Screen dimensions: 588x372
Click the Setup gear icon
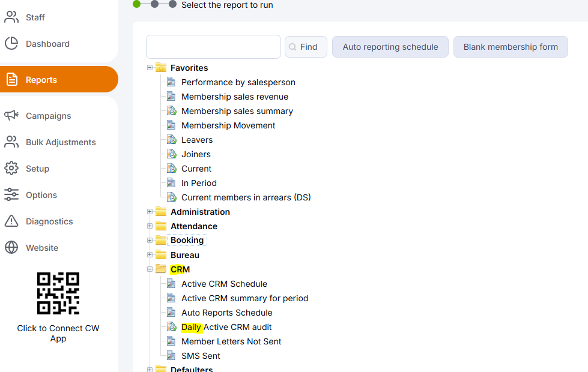pyautogui.click(x=11, y=168)
